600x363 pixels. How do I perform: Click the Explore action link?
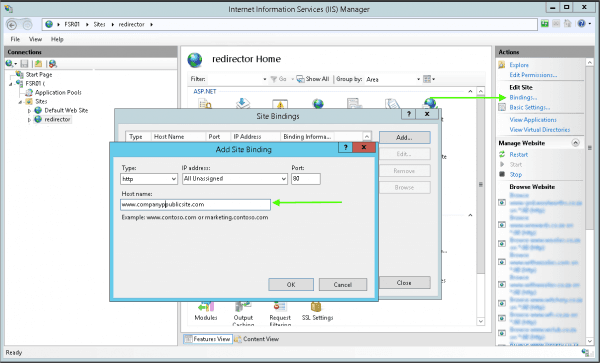point(519,65)
